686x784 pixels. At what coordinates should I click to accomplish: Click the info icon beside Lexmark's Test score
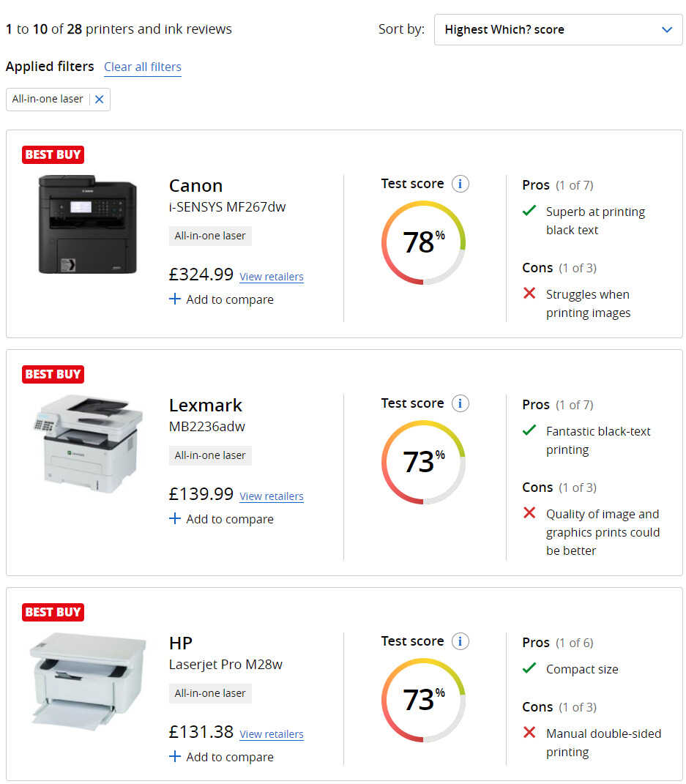coord(460,403)
